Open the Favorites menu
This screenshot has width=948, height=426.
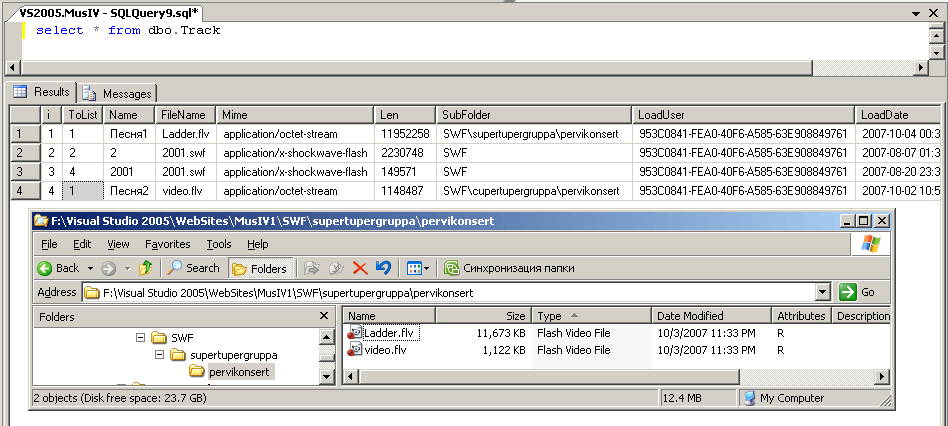(167, 244)
